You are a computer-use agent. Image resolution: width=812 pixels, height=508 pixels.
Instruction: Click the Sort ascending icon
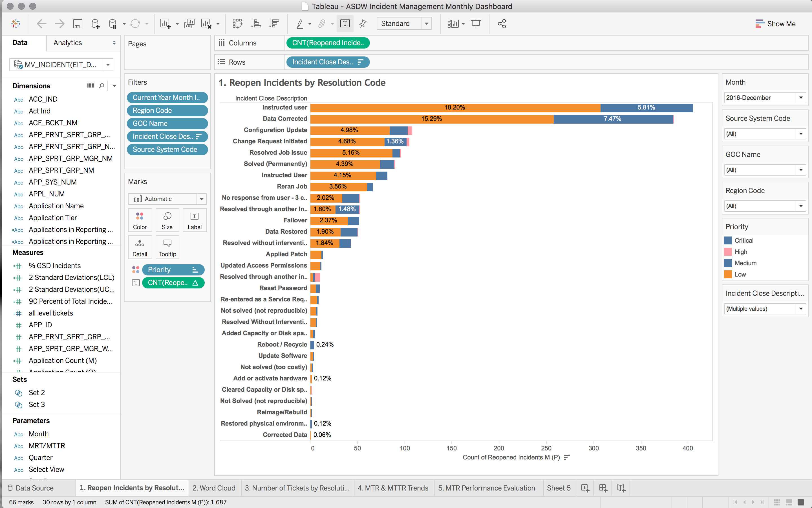(x=256, y=23)
